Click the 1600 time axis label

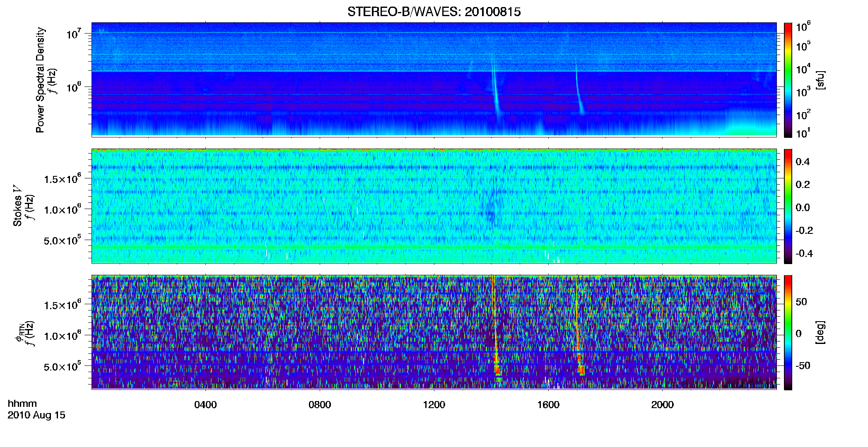[x=548, y=405]
